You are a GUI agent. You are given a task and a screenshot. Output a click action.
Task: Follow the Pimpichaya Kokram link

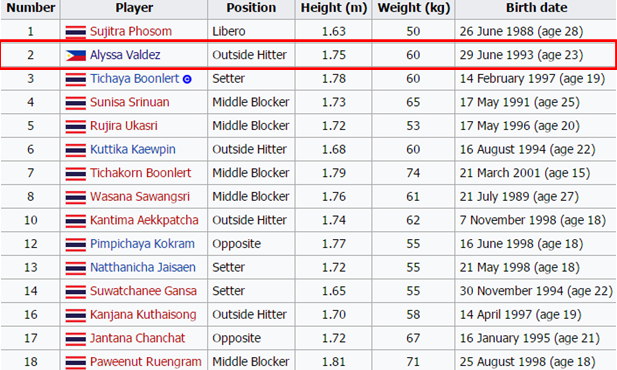click(x=142, y=244)
